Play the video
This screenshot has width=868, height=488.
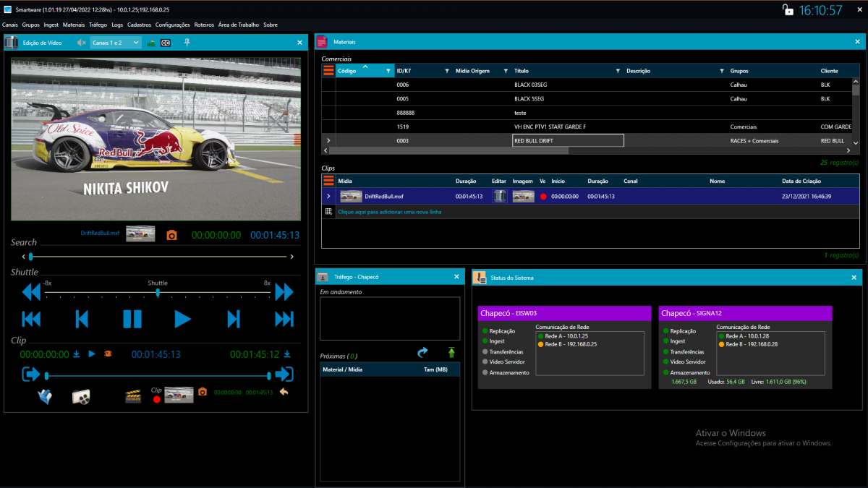click(183, 319)
